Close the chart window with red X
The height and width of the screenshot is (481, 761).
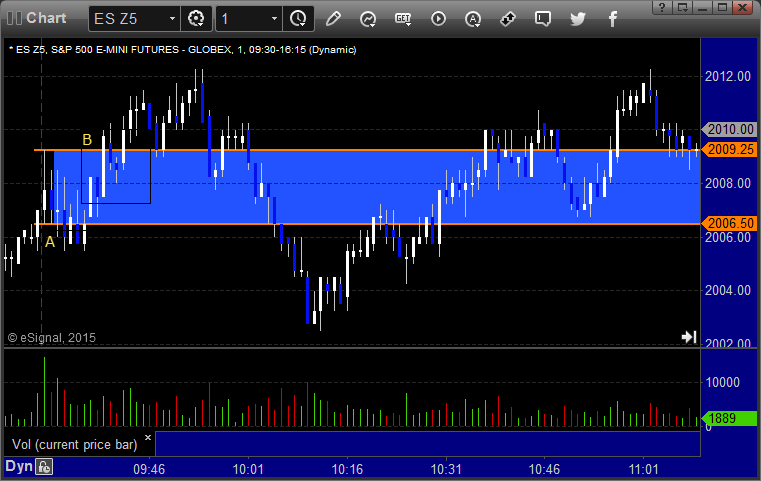click(743, 7)
